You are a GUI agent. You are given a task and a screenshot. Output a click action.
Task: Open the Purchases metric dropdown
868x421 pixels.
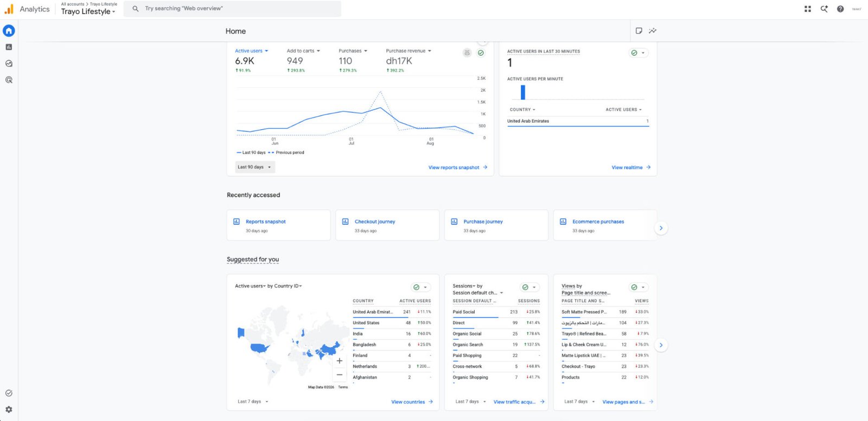(x=353, y=51)
